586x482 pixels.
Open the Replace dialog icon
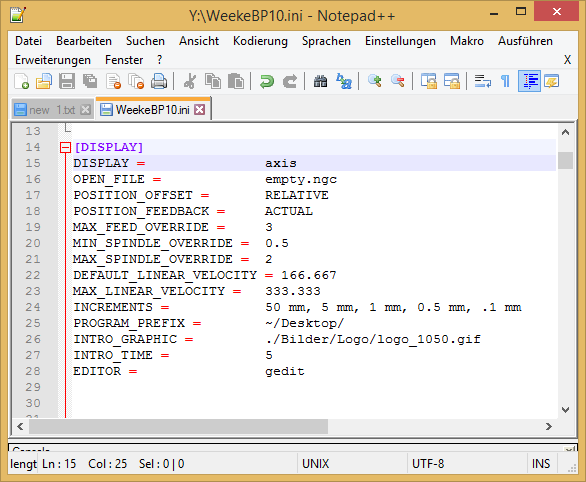point(344,81)
